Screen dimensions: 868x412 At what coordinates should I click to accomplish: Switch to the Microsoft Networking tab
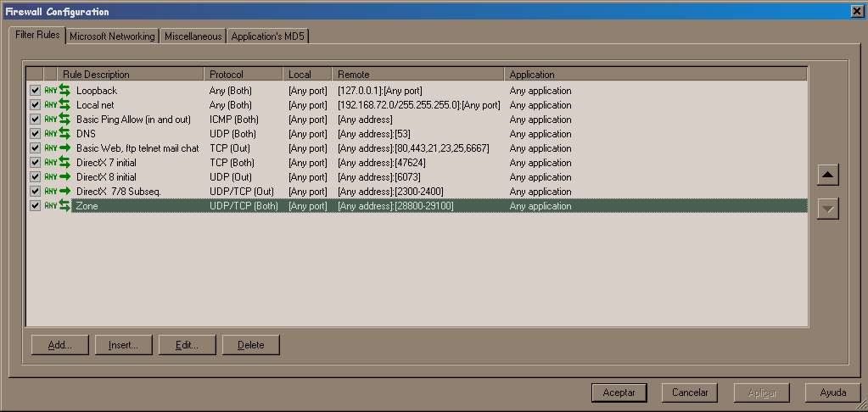tap(112, 36)
